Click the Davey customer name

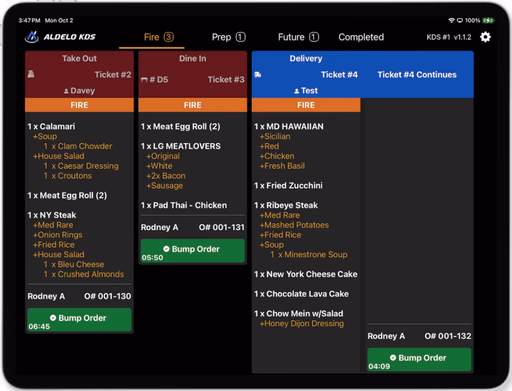pos(83,91)
